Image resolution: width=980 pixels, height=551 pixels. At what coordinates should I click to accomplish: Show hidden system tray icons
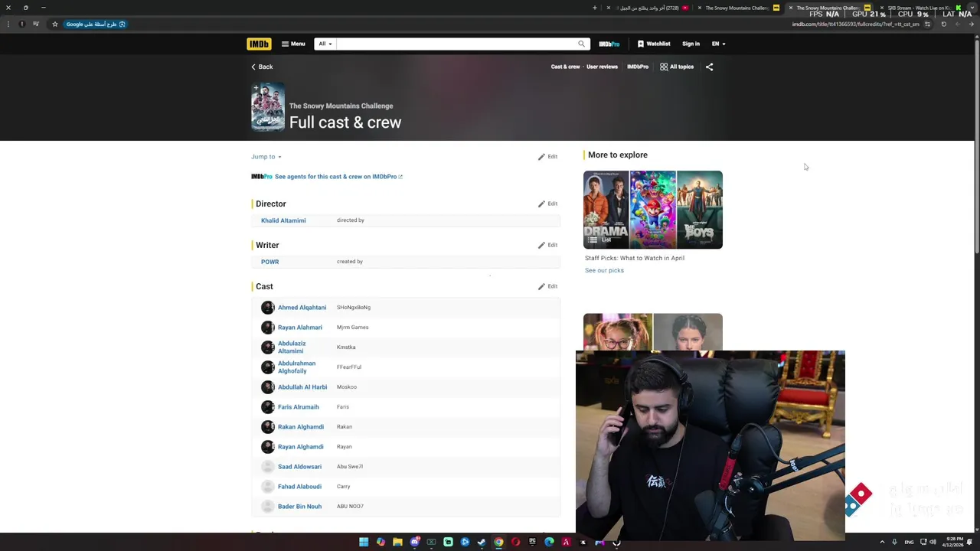(882, 543)
